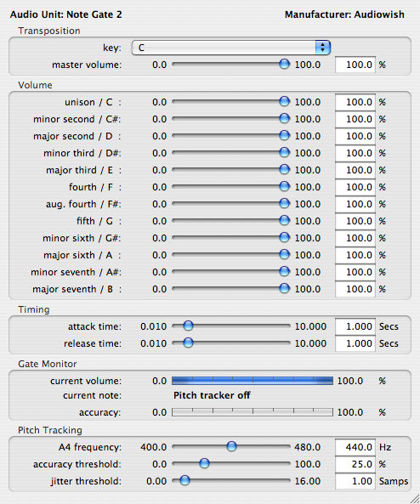This screenshot has width=420, height=504.
Task: Select the aug. fourth / F# value field
Action: [x=355, y=205]
